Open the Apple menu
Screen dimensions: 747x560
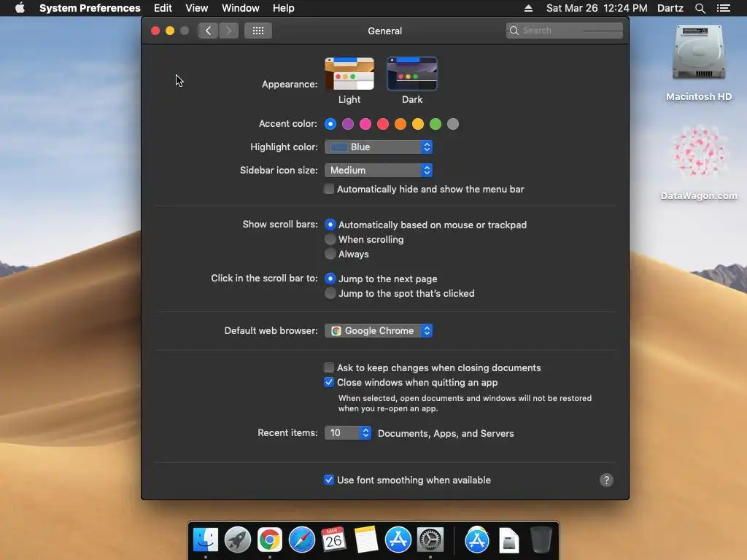click(20, 8)
